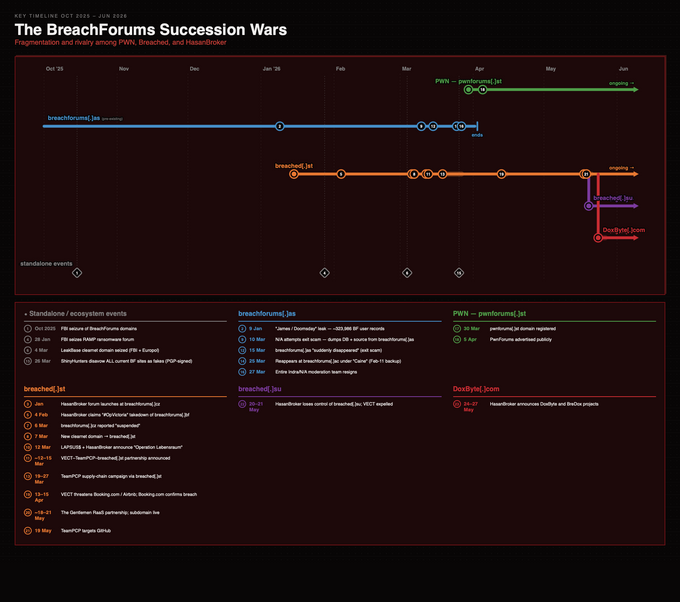680x602 pixels.
Task: Click the orange 'breached[.]st' chart label
Action: [x=294, y=166]
